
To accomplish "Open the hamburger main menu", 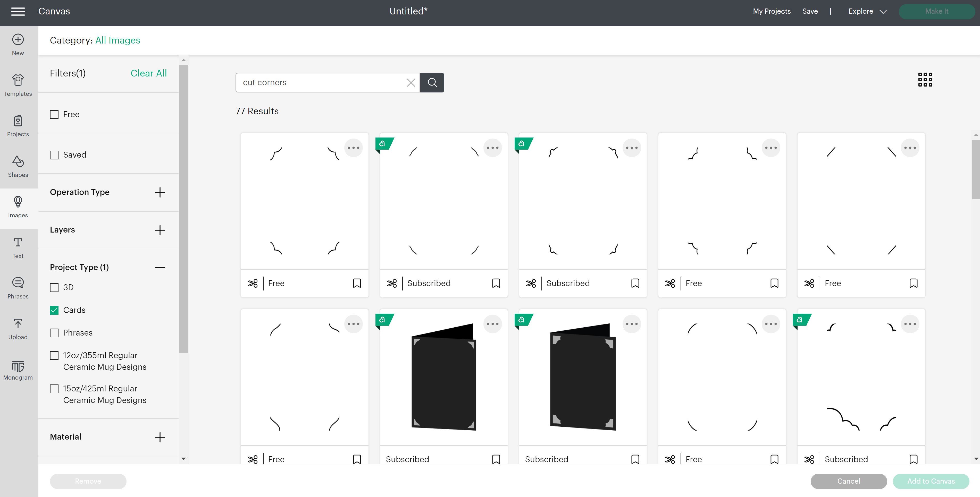I will (x=18, y=11).
